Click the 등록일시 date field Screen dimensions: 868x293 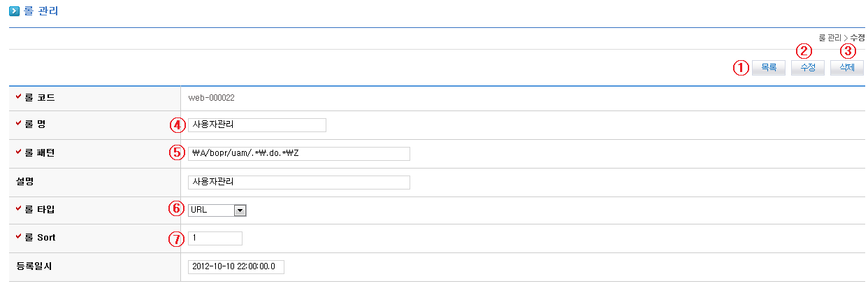236,266
